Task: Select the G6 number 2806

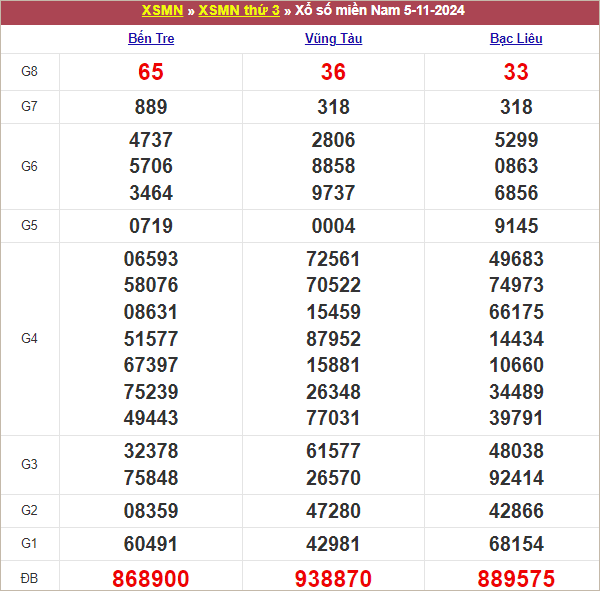Action: click(333, 140)
